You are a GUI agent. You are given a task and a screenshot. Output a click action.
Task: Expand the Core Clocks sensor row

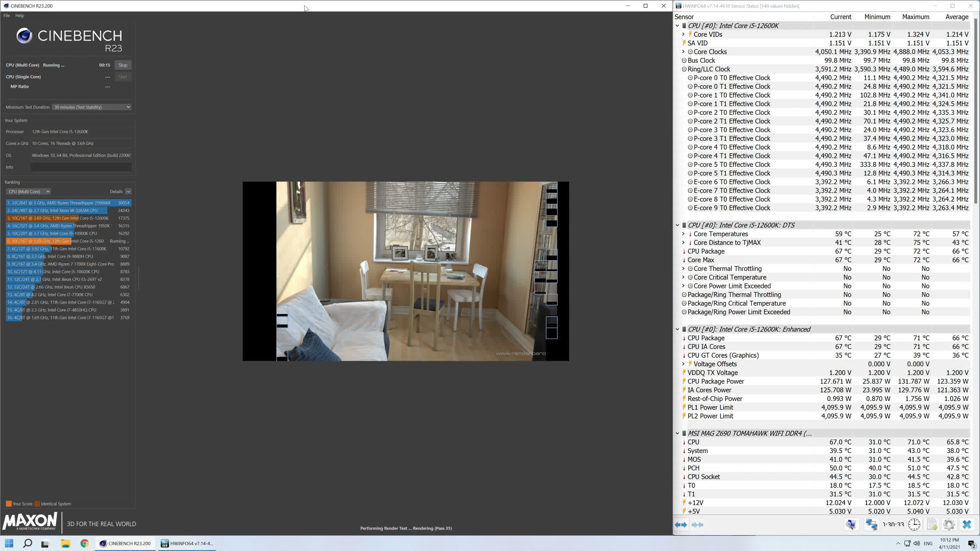click(683, 52)
